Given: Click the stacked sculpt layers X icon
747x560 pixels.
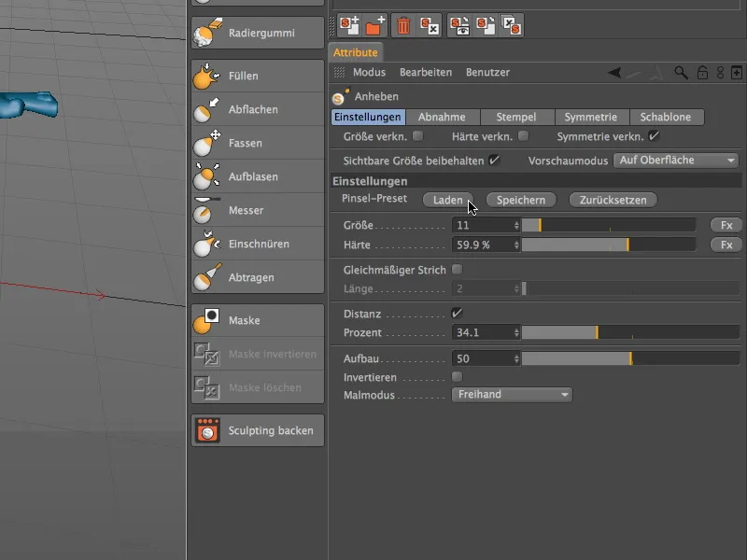Looking at the screenshot, I should [512, 25].
